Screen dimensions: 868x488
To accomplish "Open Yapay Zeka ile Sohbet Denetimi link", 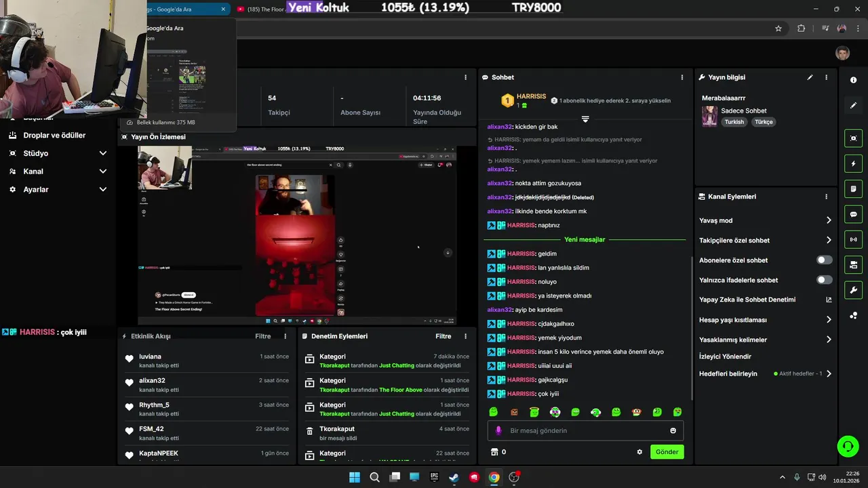I will tap(765, 300).
